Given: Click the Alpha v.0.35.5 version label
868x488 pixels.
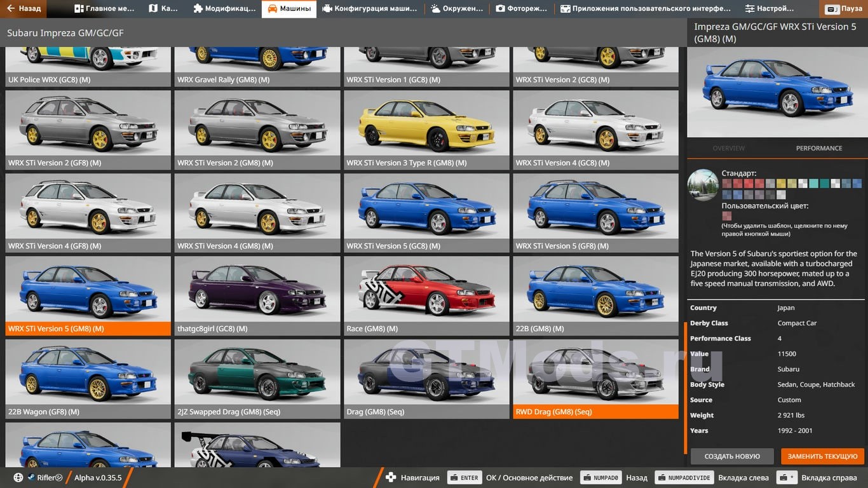Looking at the screenshot, I should (98, 478).
